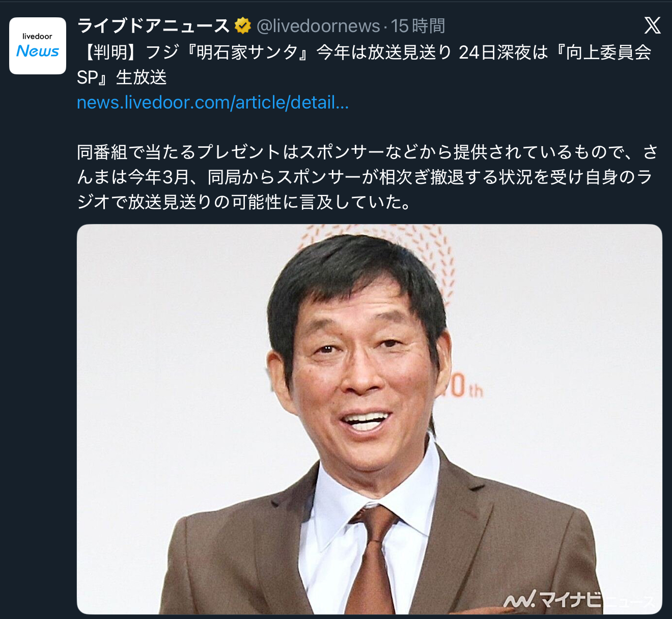Click the blue 'News' wordmark in avatar
672x619 pixels.
coord(38,51)
